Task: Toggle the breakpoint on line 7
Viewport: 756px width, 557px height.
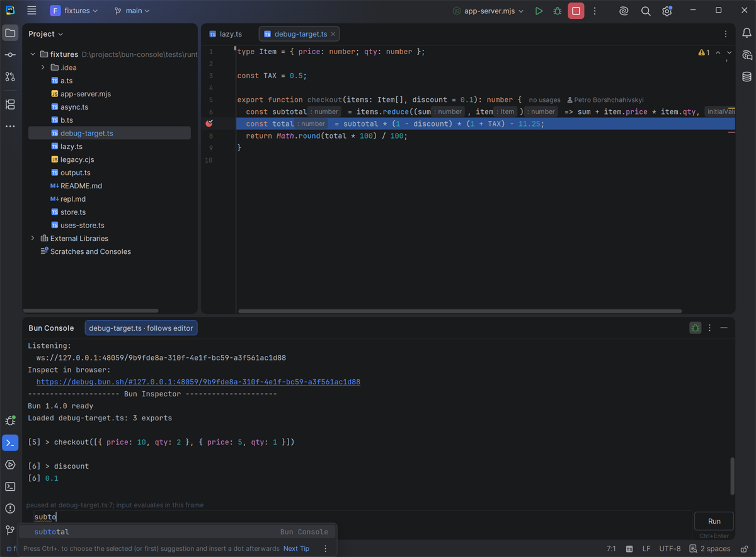Action: (209, 123)
